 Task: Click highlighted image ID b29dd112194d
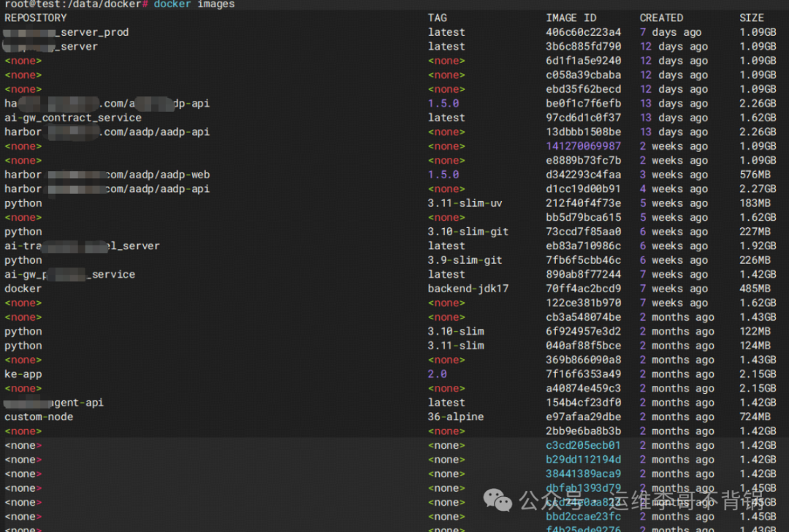583,459
